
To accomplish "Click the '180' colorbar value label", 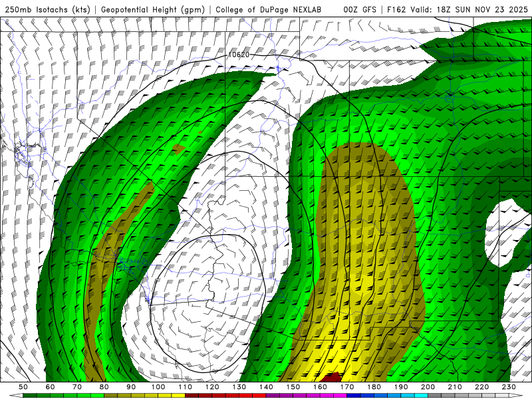I will [374, 387].
